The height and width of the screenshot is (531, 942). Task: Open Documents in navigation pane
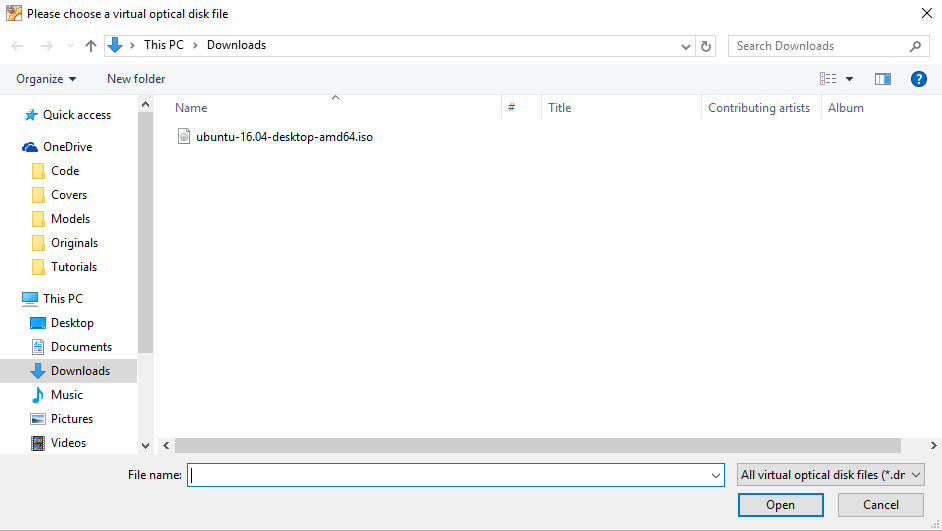[x=81, y=347]
